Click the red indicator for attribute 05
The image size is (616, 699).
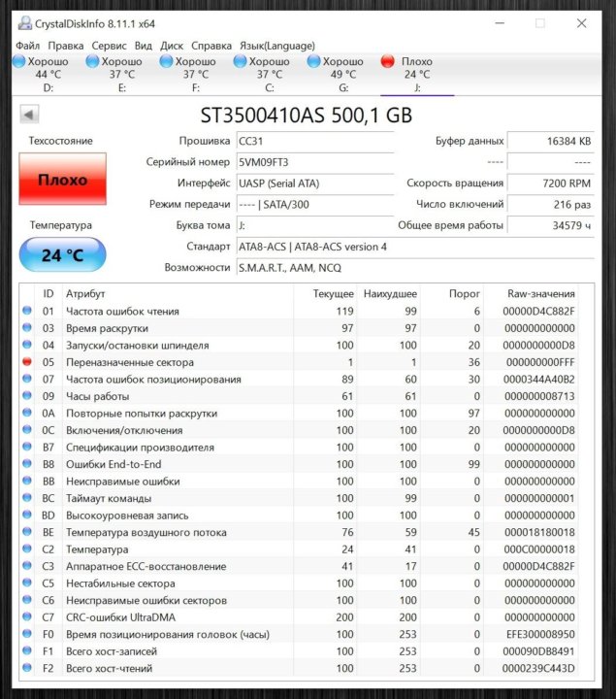coord(28,362)
